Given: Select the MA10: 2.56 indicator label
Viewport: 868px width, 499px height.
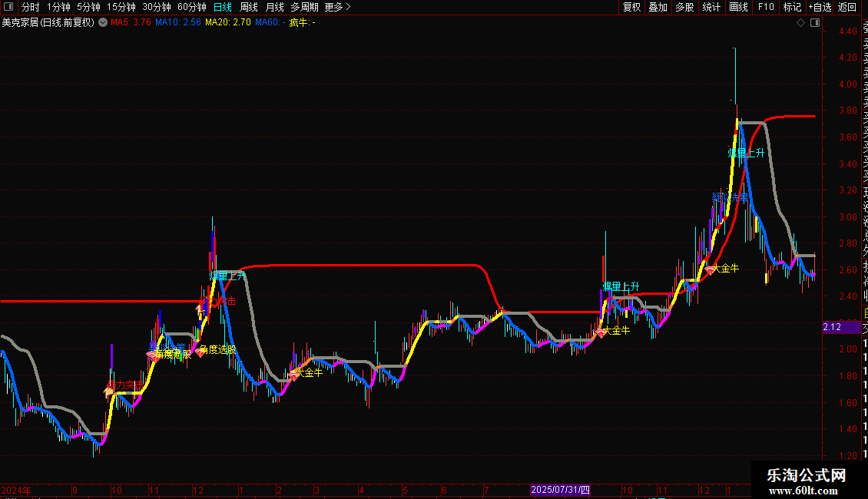Looking at the screenshot, I should pos(177,23).
